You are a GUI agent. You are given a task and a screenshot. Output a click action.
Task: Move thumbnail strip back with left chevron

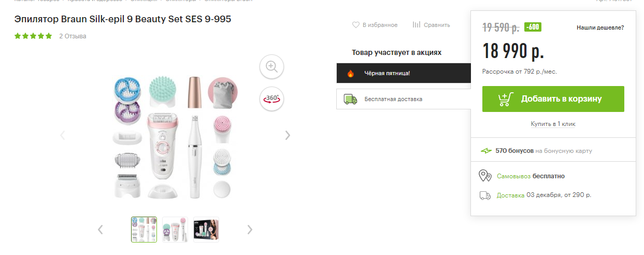[x=101, y=229]
